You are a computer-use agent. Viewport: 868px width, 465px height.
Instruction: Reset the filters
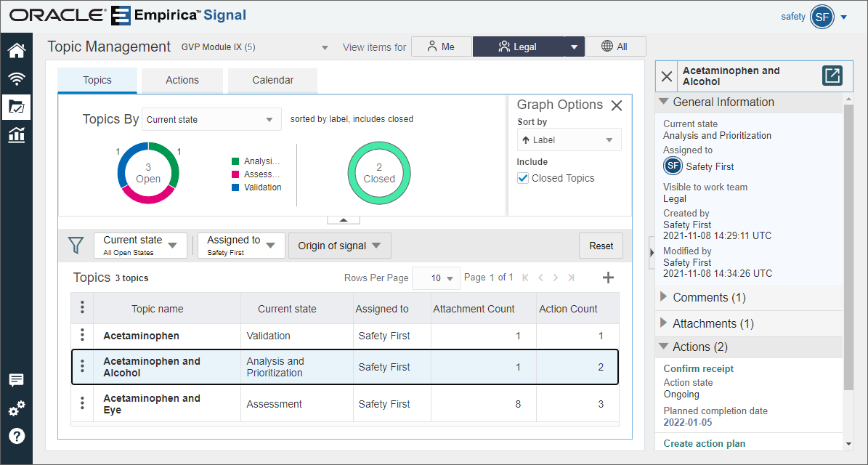601,246
